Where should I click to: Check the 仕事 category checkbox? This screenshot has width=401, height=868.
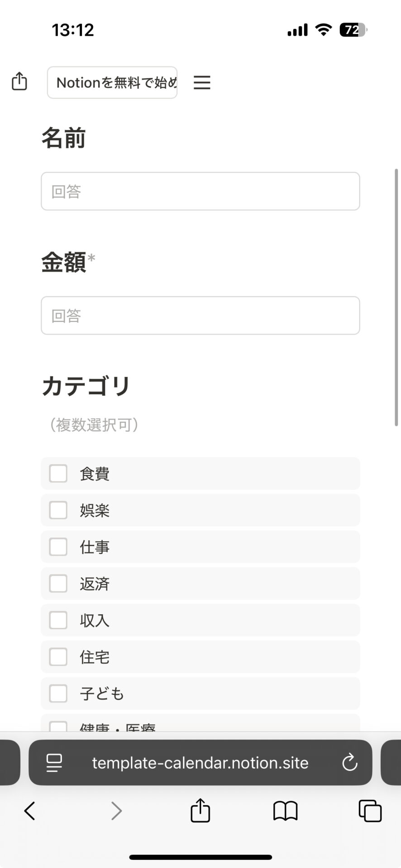coord(58,547)
